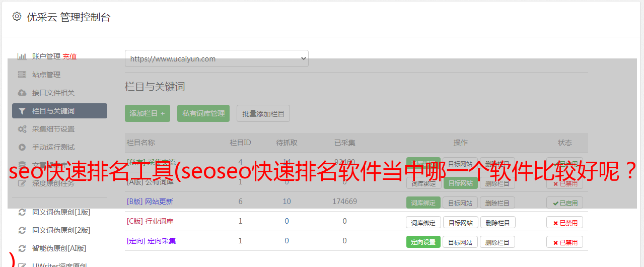
Task: Click 目标网站 in the [B版] 网站更新 row
Action: click(x=460, y=203)
